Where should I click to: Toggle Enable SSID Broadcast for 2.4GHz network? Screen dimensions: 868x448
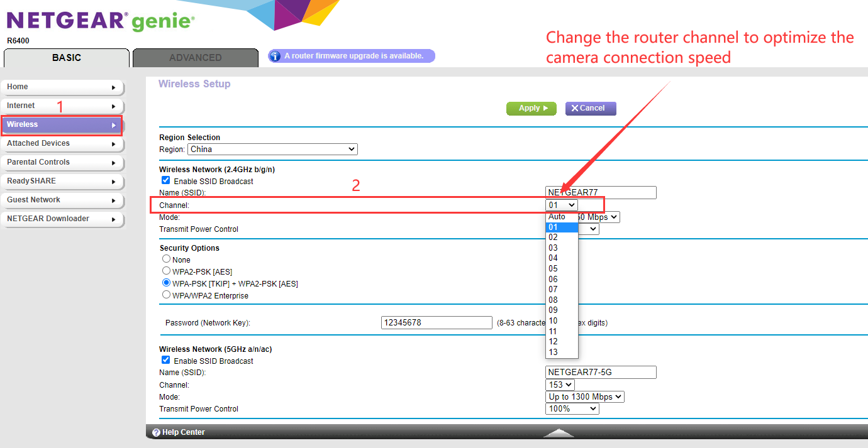point(166,180)
